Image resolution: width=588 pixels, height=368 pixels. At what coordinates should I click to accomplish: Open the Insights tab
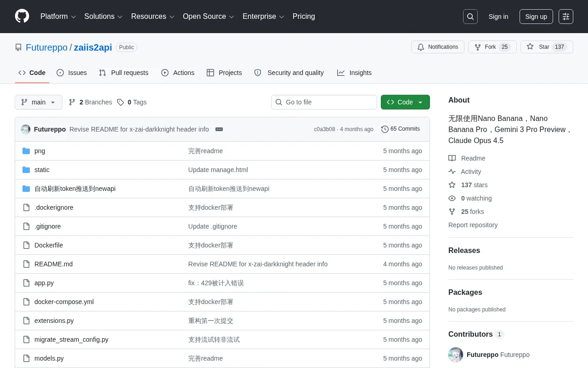pyautogui.click(x=354, y=73)
